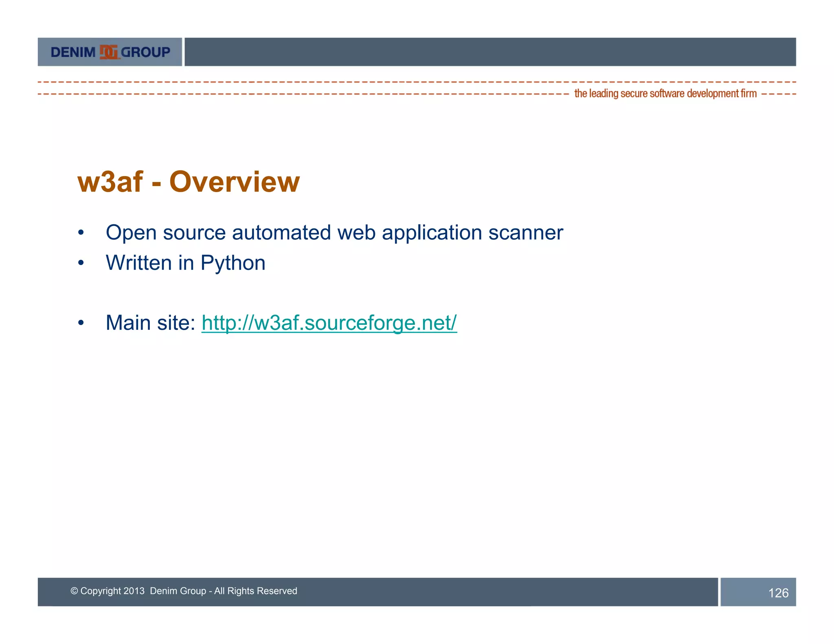This screenshot has height=644, width=834.
Task: Select the 'w3af - Overview' slide title
Action: (x=189, y=182)
